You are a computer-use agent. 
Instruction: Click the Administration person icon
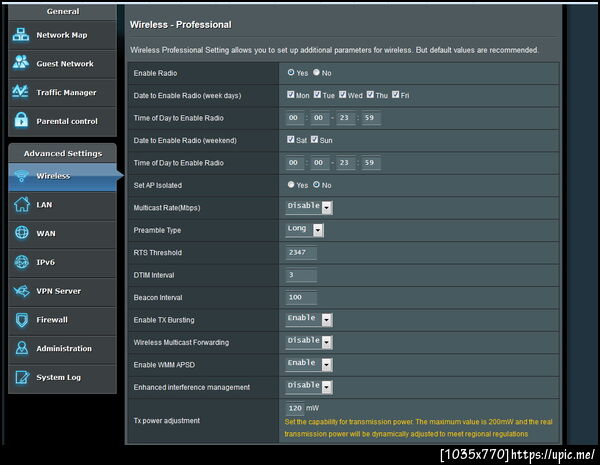21,348
